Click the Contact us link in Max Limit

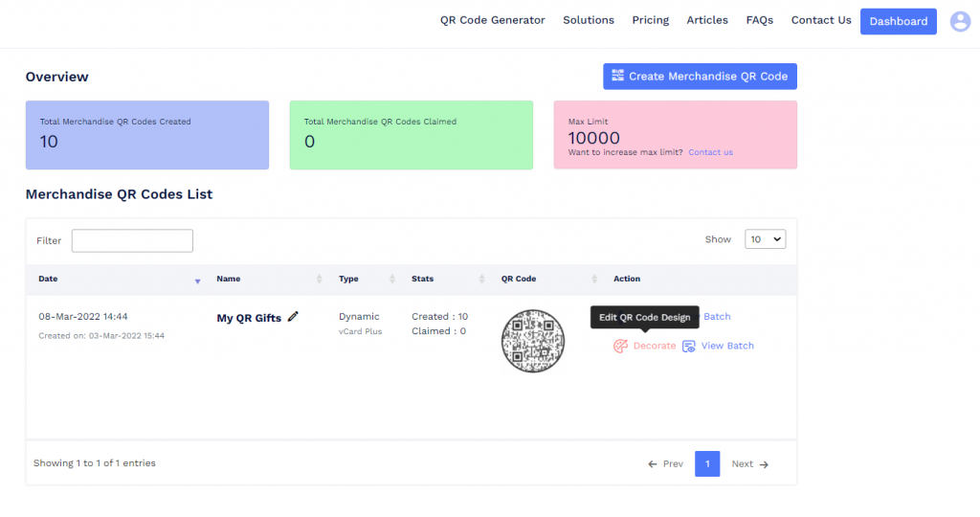coord(710,152)
